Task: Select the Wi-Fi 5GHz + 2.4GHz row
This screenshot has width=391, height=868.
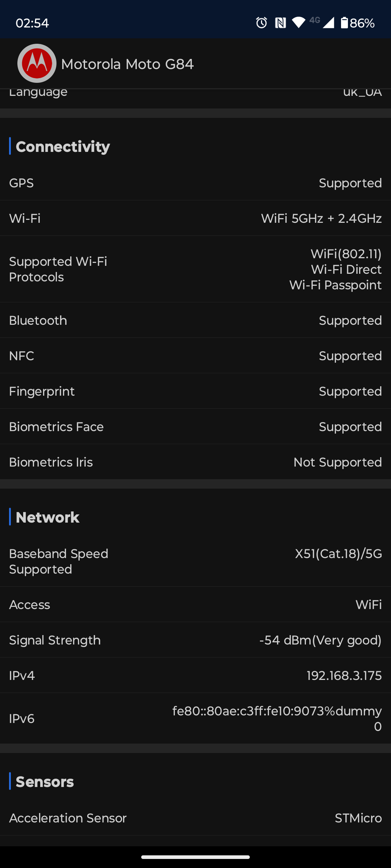Action: click(195, 218)
